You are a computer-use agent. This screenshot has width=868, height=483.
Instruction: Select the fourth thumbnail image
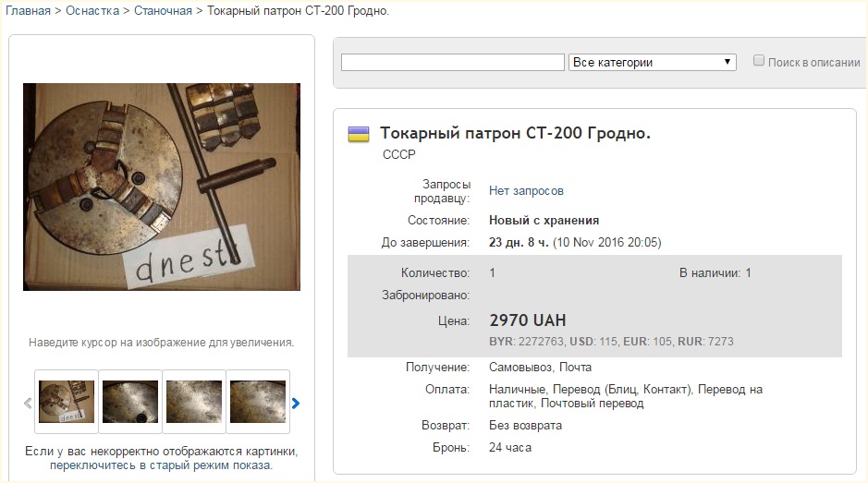coord(258,402)
